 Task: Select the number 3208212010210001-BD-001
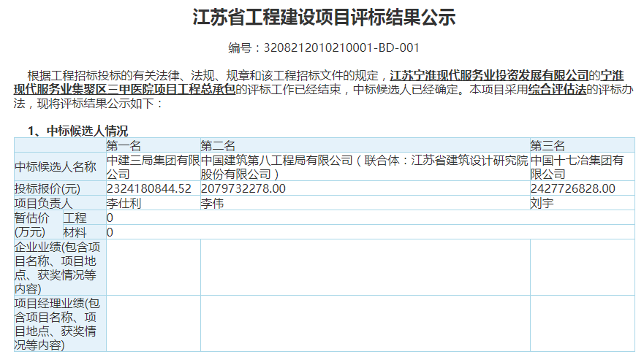click(341, 48)
